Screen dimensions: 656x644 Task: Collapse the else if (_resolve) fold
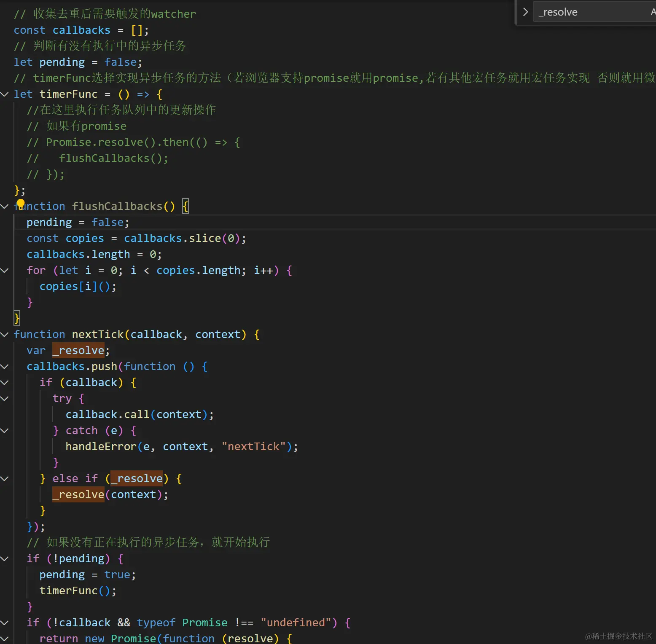point(5,478)
